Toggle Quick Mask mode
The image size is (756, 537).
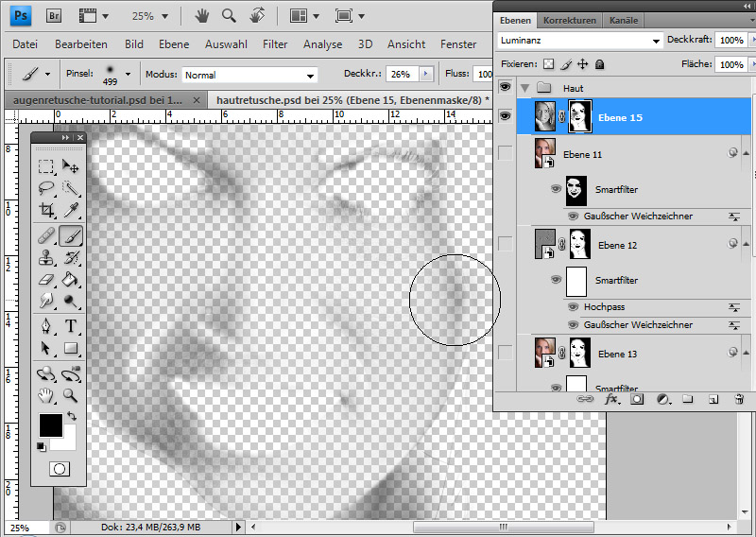60,469
